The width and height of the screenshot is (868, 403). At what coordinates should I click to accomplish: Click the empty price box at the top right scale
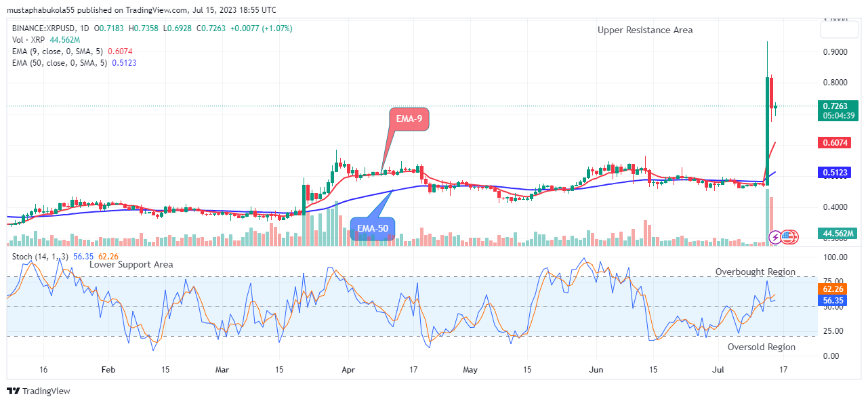click(839, 28)
